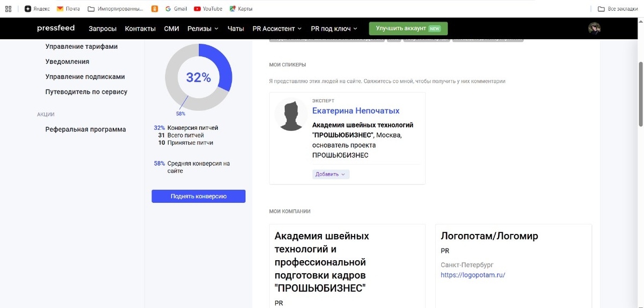Go to the СМИ section

[171, 28]
